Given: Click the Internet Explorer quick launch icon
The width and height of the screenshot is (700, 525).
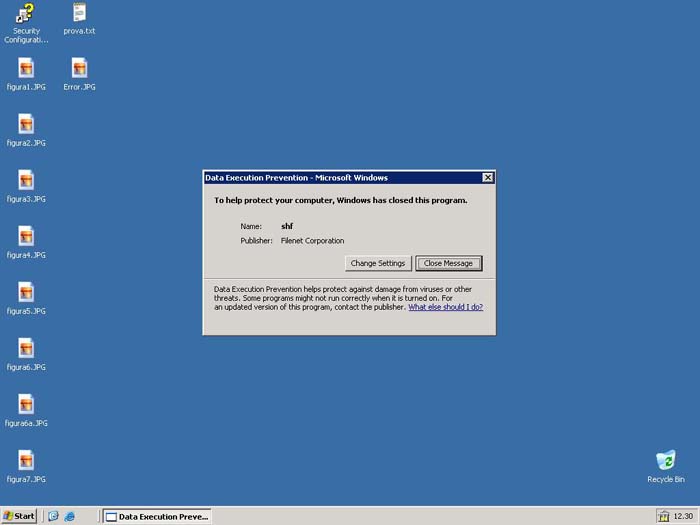Looking at the screenshot, I should [70, 517].
